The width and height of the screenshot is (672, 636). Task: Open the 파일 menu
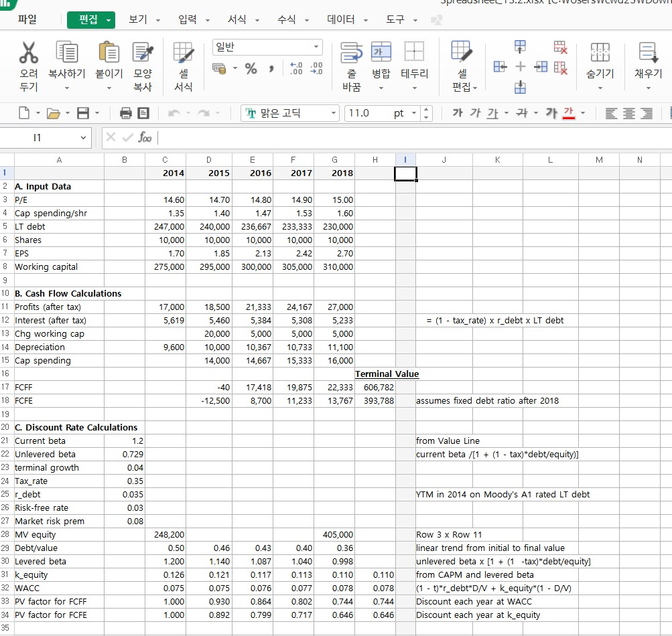coord(27,19)
